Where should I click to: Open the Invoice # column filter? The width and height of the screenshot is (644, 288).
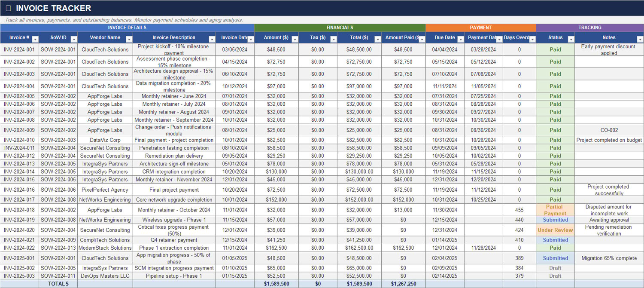(x=35, y=38)
